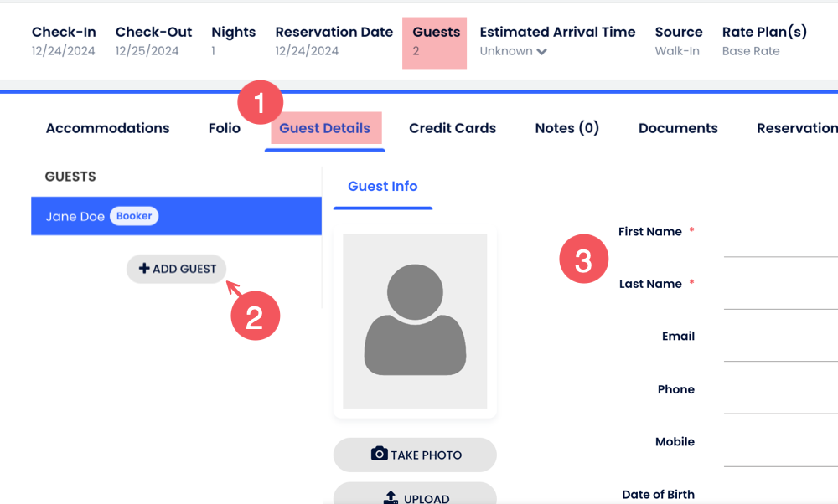This screenshot has height=504, width=838.
Task: Click the plus icon on Add Guest
Action: point(144,269)
